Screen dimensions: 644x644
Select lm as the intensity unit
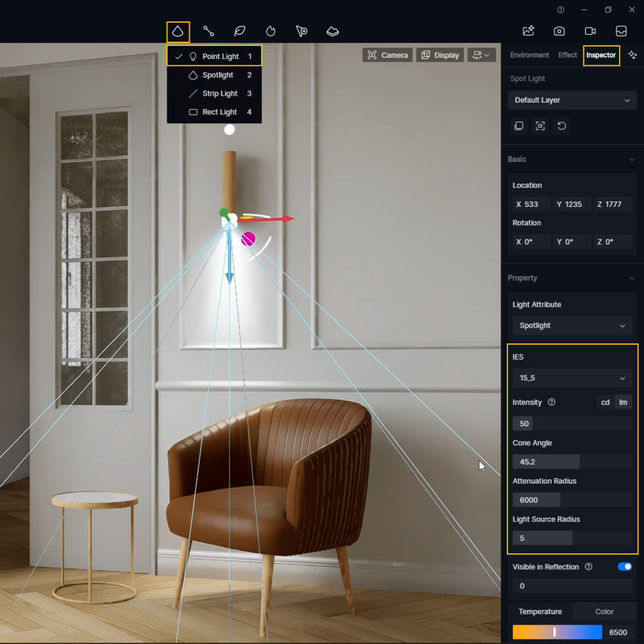pyautogui.click(x=623, y=402)
